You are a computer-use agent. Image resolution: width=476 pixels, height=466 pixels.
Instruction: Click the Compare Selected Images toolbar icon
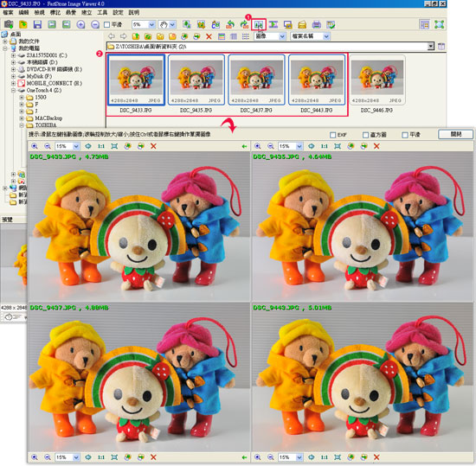[x=259, y=24]
